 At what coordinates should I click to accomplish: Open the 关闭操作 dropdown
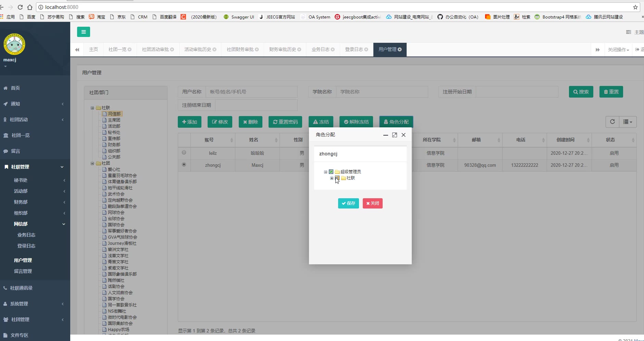618,50
